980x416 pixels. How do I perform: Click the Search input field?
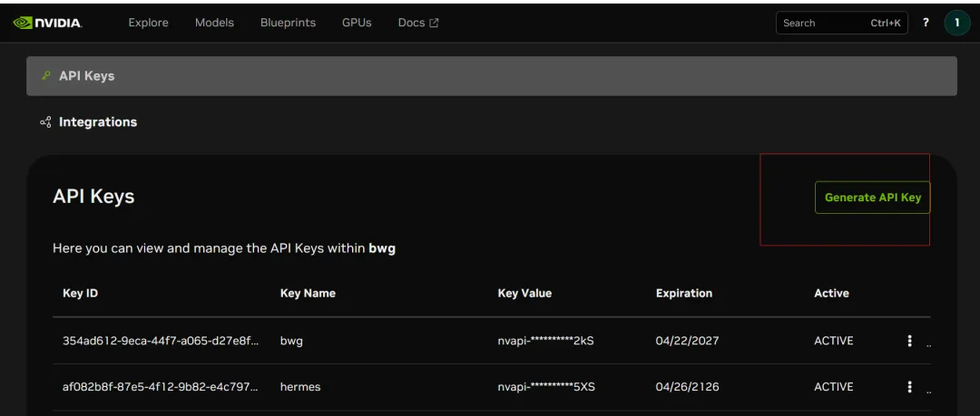(x=842, y=24)
